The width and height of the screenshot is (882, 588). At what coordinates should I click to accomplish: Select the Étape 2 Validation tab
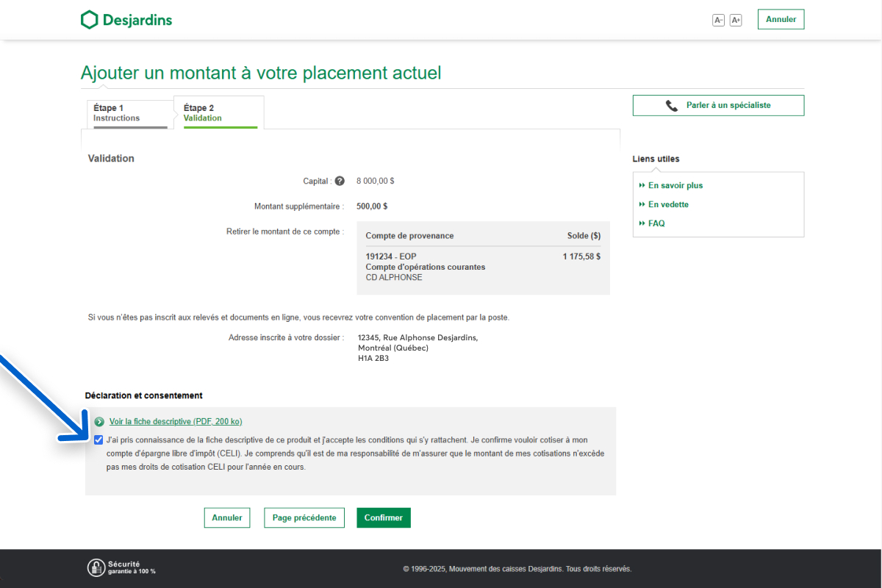coord(218,113)
